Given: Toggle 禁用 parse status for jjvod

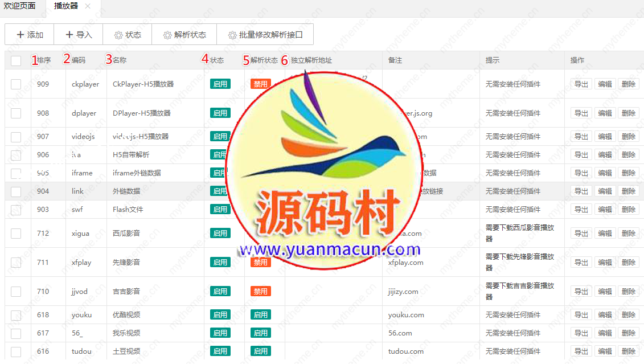Looking at the screenshot, I should point(260,292).
